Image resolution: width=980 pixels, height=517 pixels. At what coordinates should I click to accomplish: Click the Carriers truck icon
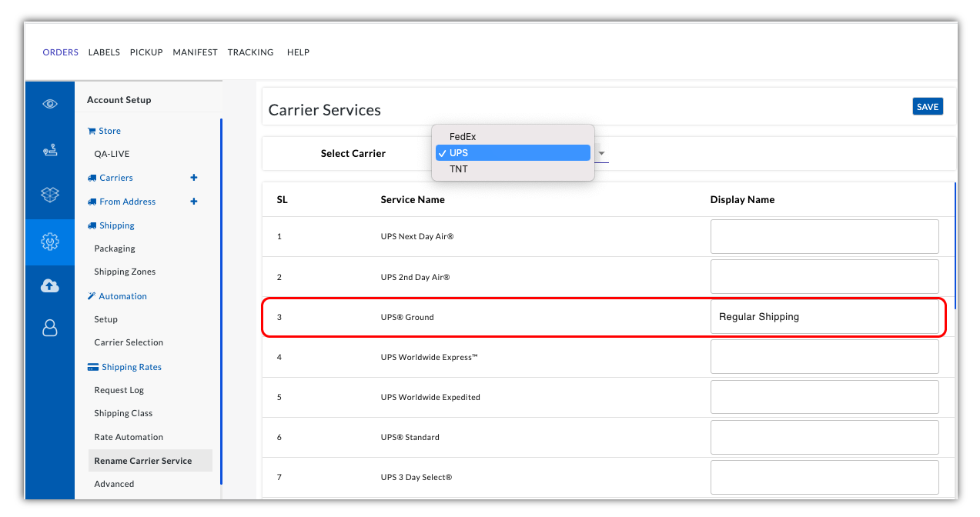[x=92, y=178]
